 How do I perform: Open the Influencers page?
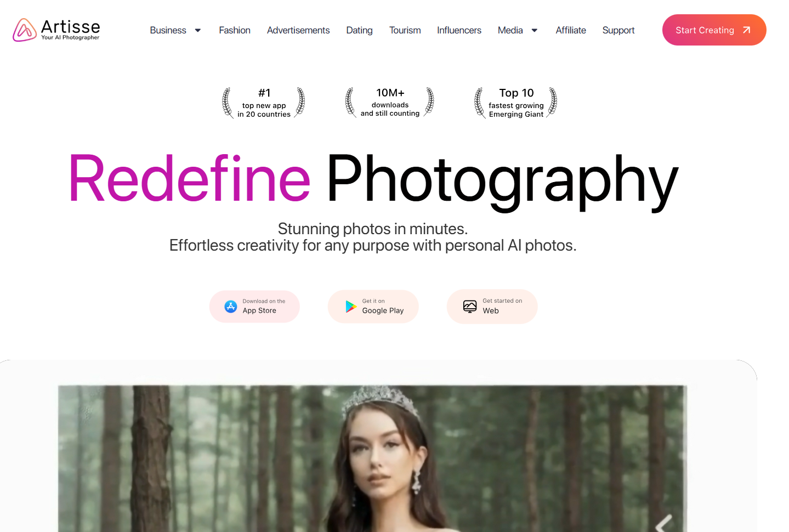pos(459,30)
